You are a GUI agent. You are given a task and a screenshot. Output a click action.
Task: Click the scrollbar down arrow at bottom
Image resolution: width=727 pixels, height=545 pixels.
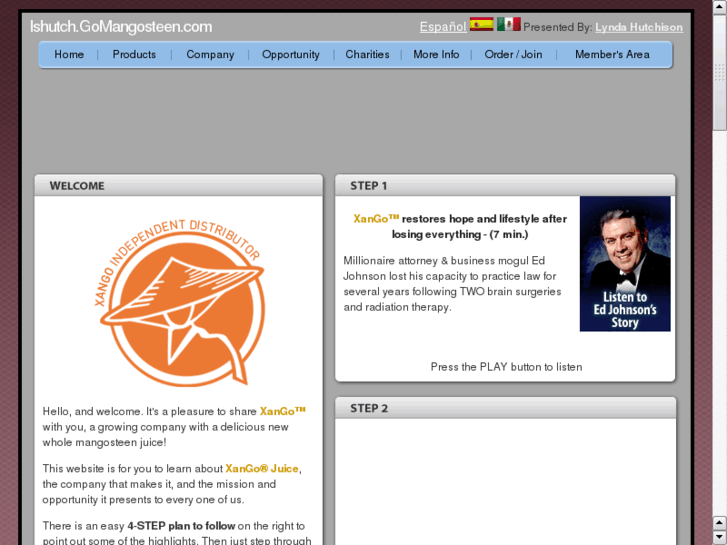click(720, 537)
